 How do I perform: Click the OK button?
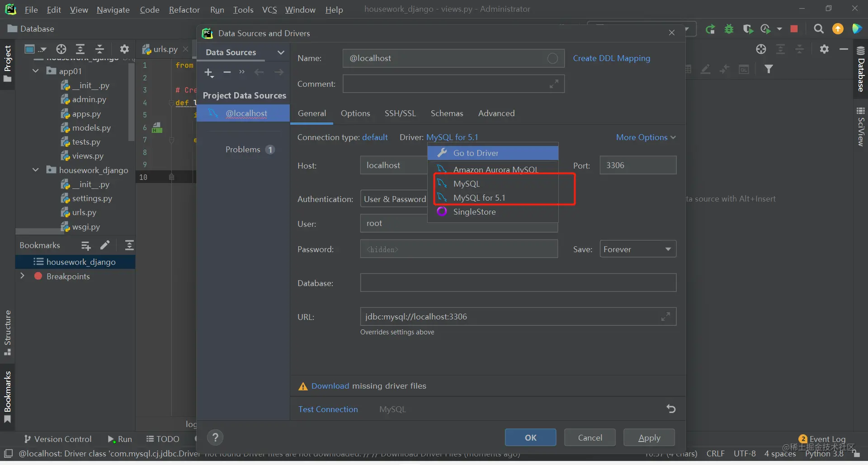pyautogui.click(x=530, y=437)
